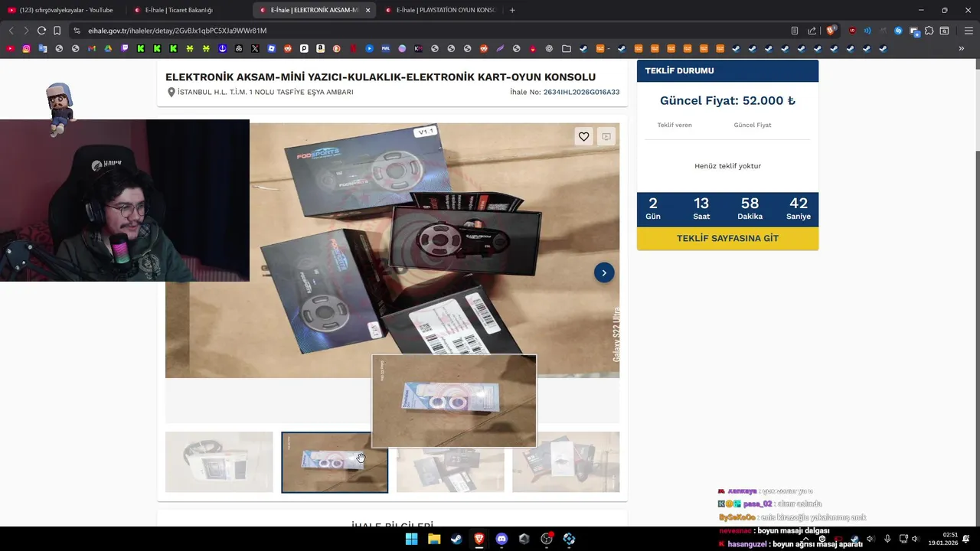Switch to YouTube sıfırşövalyekayalar tab
This screenshot has height=551, width=980.
61,10
